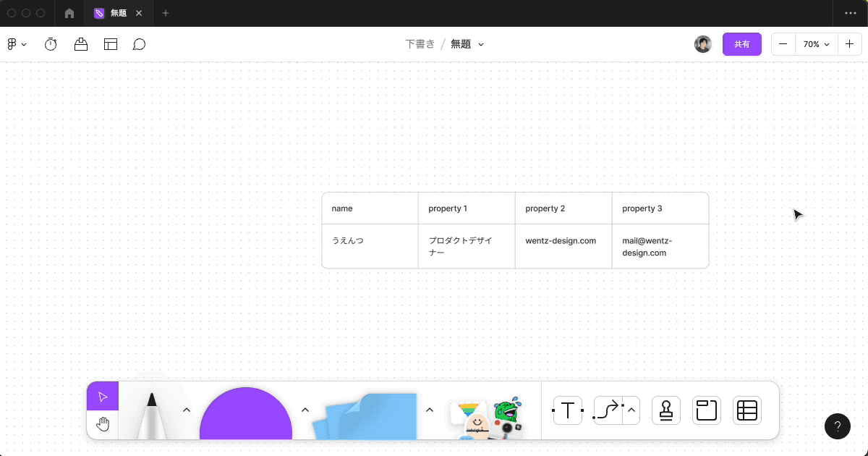Open the Figma main menu icon
This screenshot has height=456, width=868.
click(x=17, y=44)
